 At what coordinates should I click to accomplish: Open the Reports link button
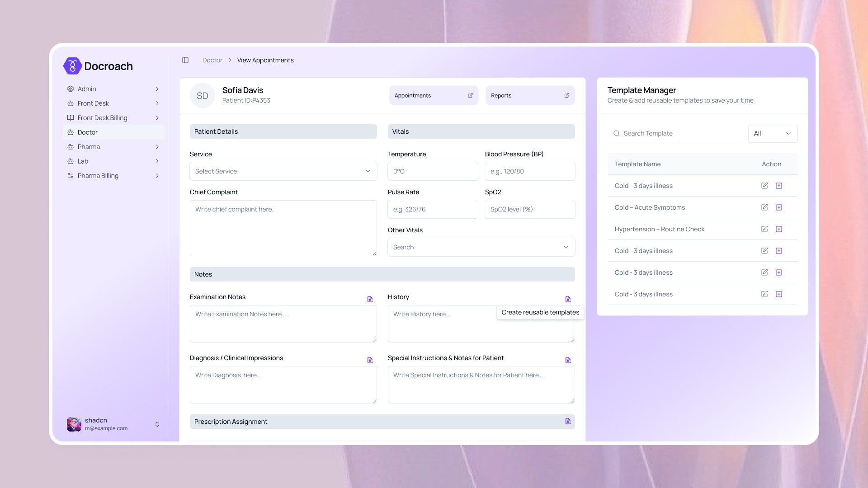pyautogui.click(x=530, y=95)
